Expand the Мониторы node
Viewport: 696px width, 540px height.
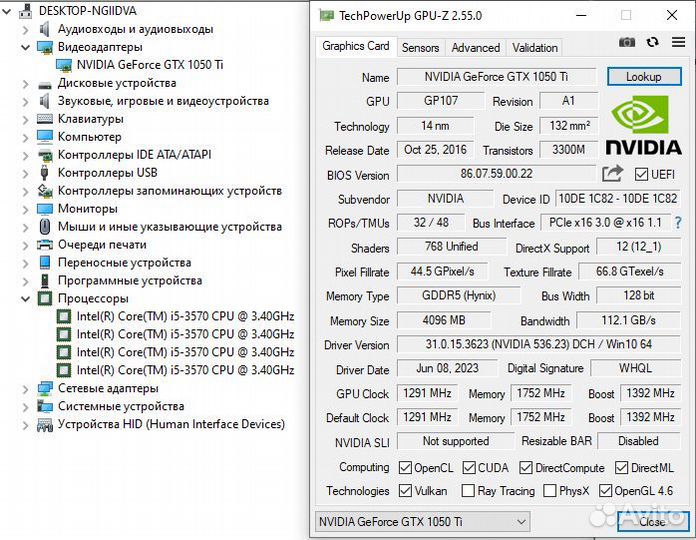pyautogui.click(x=26, y=209)
